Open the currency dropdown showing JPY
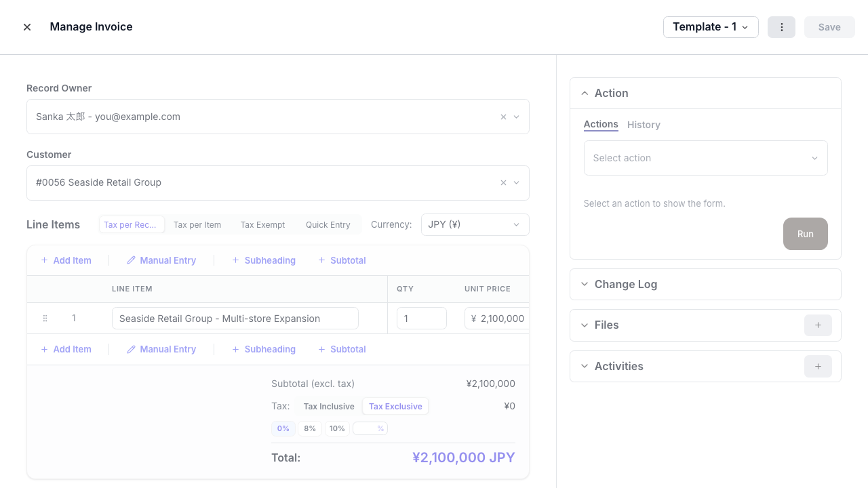The height and width of the screenshot is (488, 868). point(475,224)
